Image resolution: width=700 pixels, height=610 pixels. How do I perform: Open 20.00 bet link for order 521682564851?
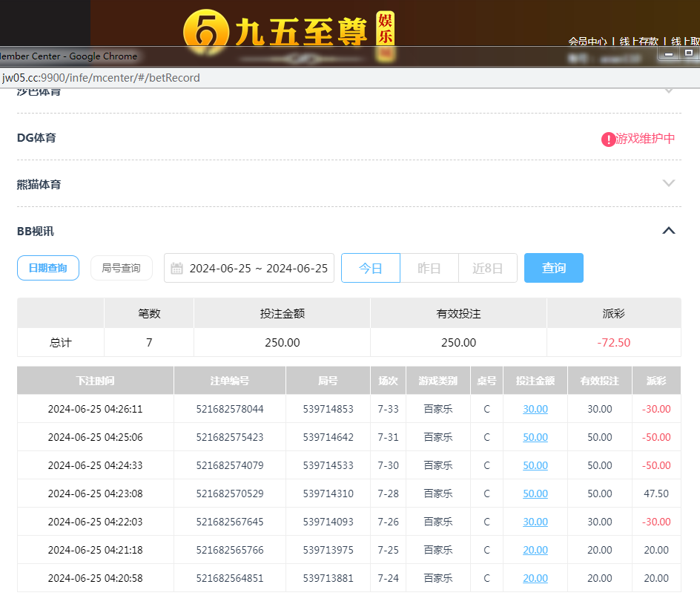535,578
